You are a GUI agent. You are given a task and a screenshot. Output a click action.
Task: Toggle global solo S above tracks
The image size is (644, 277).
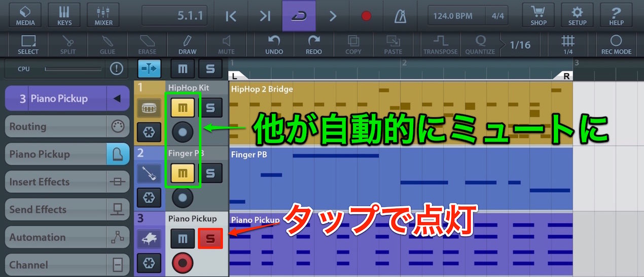[209, 68]
